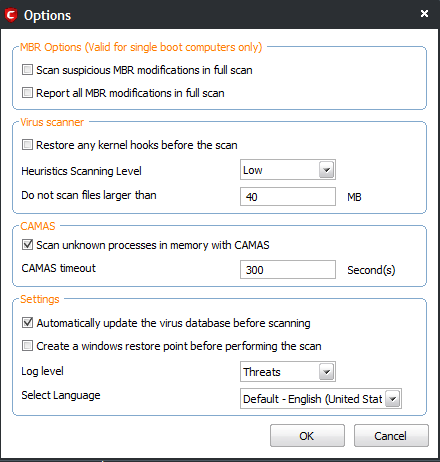Click the Log level dropdown arrow
Image resolution: width=440 pixels, height=462 pixels.
pos(327,372)
